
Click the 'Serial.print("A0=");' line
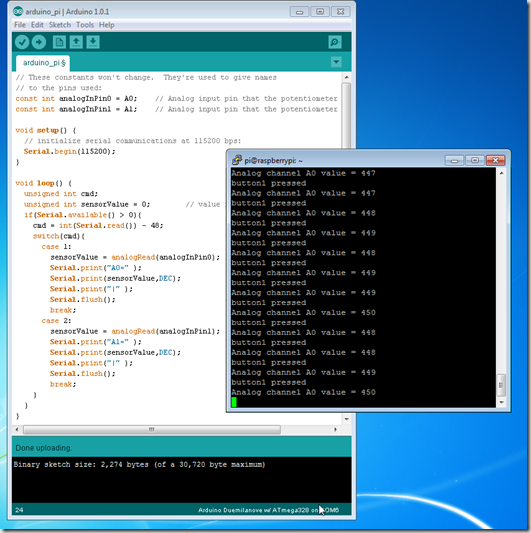pyautogui.click(x=96, y=268)
